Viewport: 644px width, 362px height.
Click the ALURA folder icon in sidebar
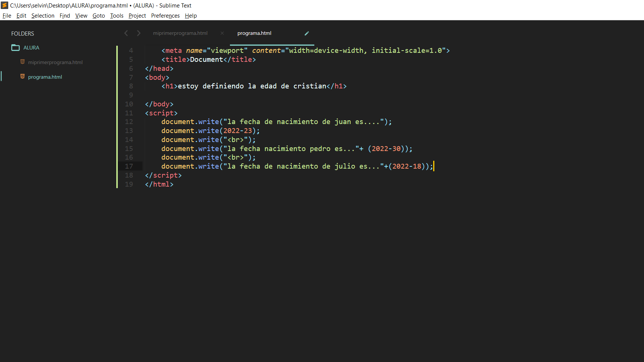tap(15, 48)
